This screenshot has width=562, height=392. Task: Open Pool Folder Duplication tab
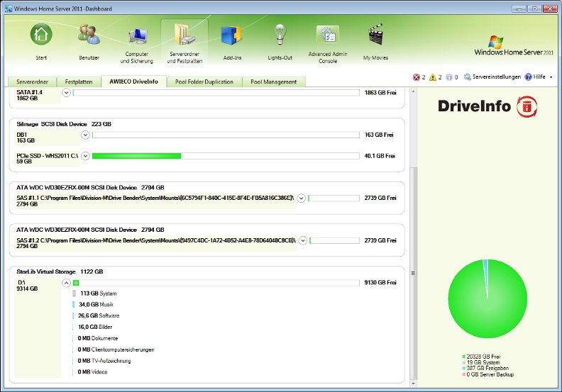[x=204, y=82]
